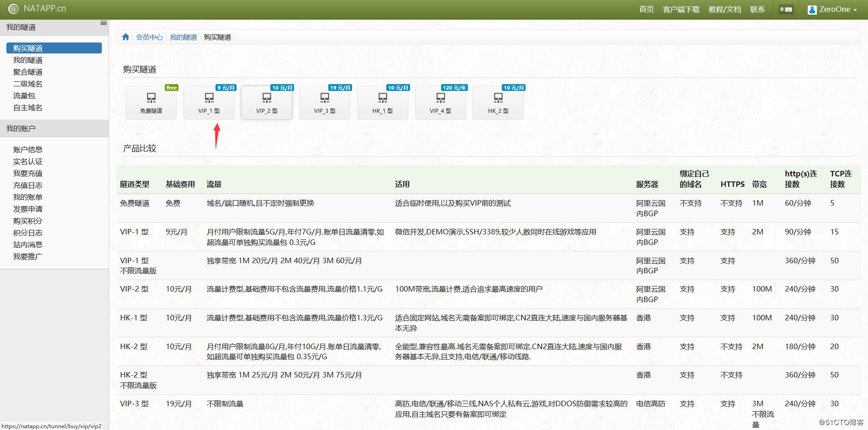This screenshot has height=430, width=868.
Task: Select the VIP_1 型 tunnel icon
Action: (209, 98)
